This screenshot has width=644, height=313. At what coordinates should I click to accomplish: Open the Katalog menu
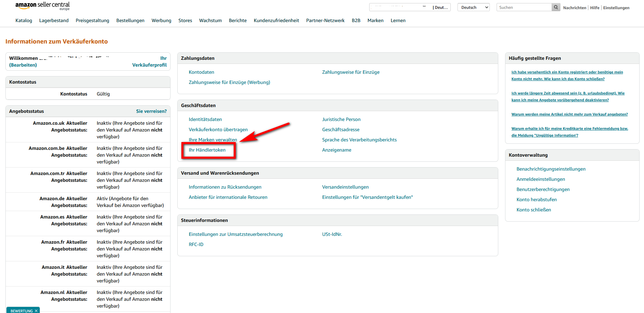[24, 20]
